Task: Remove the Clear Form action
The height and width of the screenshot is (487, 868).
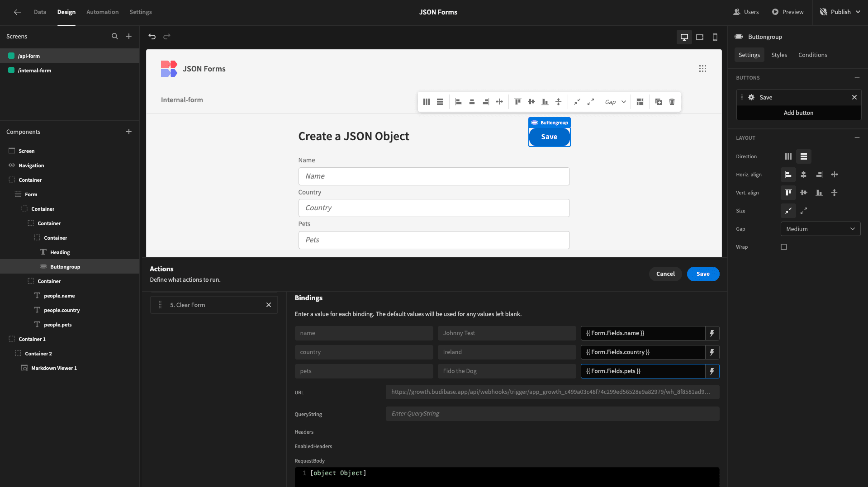Action: (269, 305)
